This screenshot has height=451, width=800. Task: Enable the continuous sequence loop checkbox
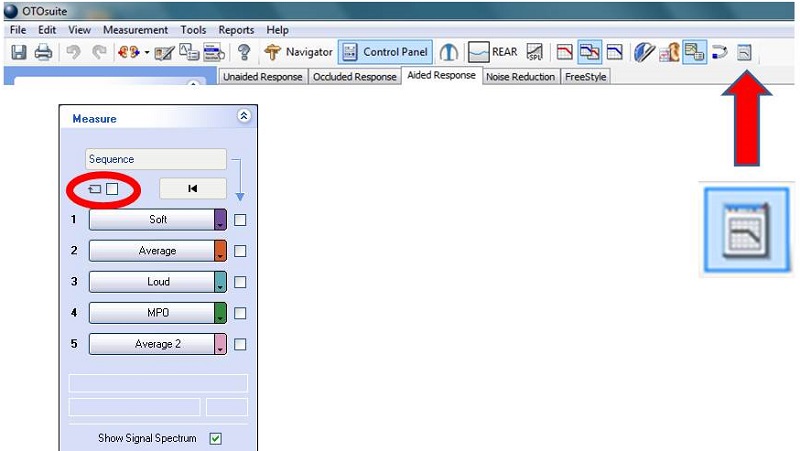pyautogui.click(x=112, y=189)
